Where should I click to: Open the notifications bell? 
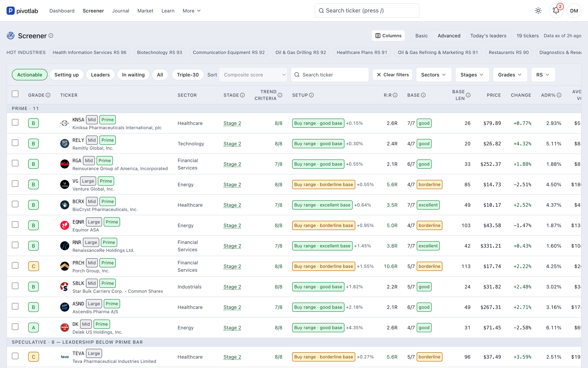556,11
